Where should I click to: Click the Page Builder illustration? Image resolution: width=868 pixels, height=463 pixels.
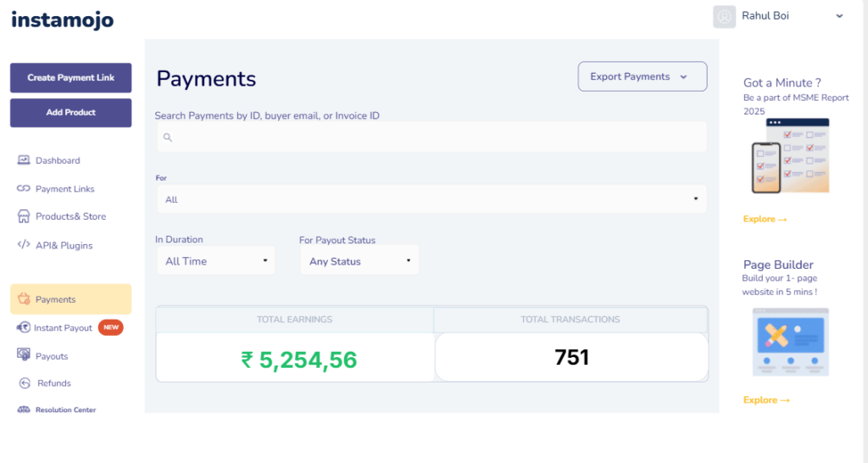[x=791, y=343]
